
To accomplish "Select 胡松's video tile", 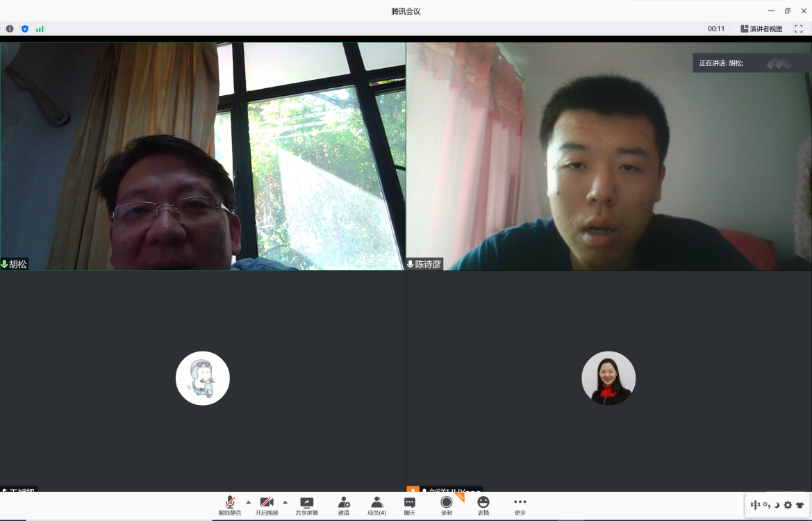I will tap(202, 156).
